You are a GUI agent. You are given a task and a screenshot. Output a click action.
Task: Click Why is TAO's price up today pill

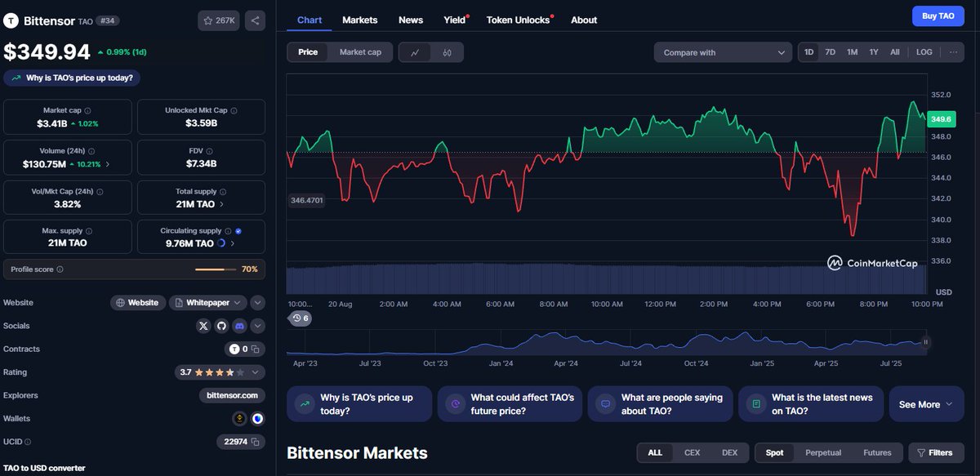72,78
